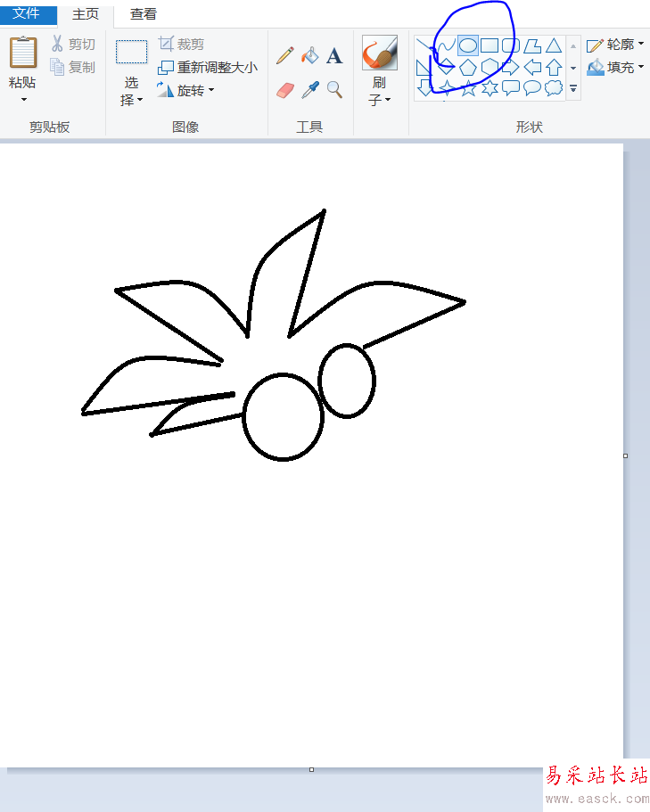Select the Diamond shape
The image size is (650, 812).
pos(446,68)
